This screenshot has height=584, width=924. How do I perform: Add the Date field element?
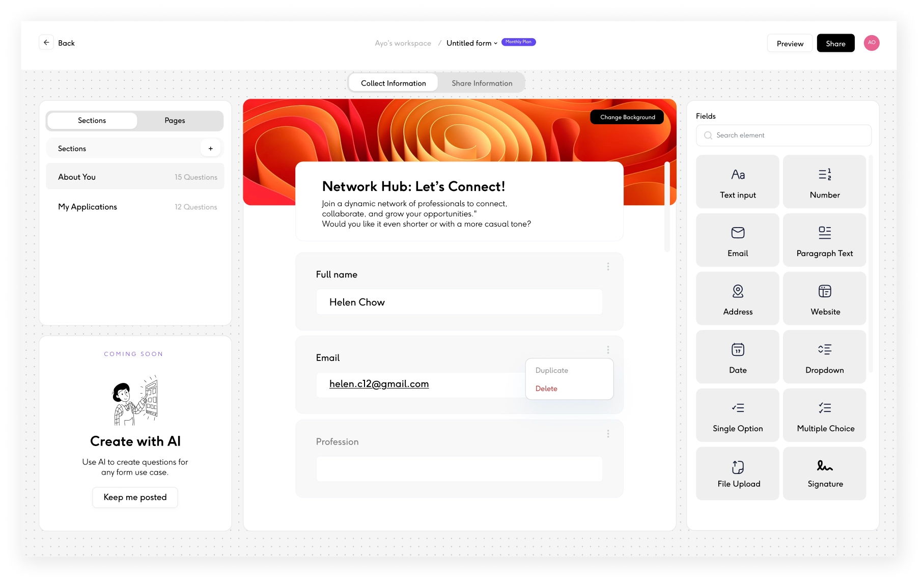pyautogui.click(x=737, y=357)
